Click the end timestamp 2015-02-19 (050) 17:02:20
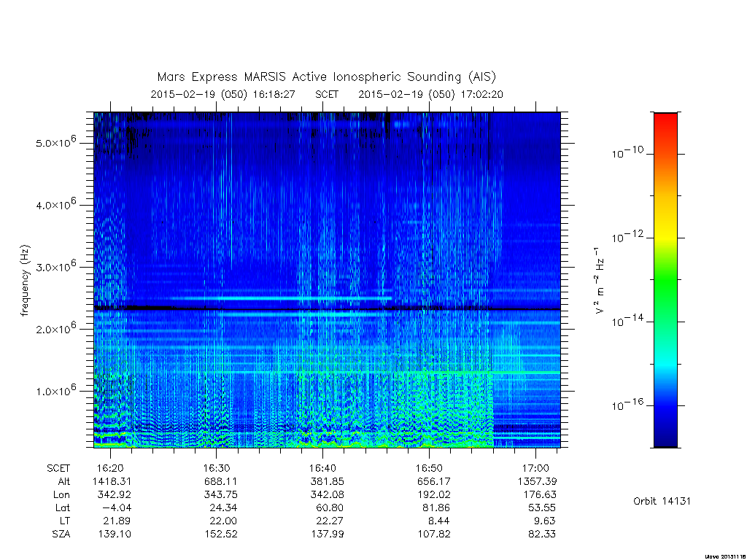The image size is (747, 560). 430,94
